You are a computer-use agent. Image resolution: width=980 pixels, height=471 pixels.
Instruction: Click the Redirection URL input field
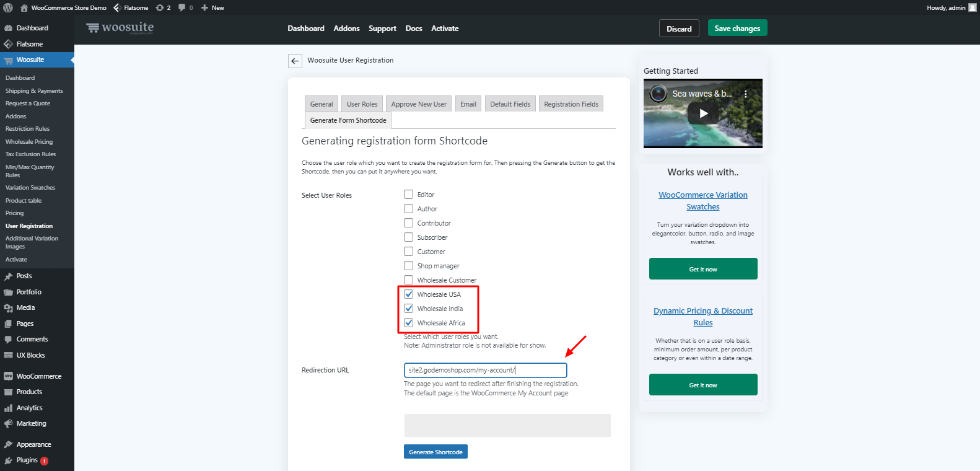point(485,370)
